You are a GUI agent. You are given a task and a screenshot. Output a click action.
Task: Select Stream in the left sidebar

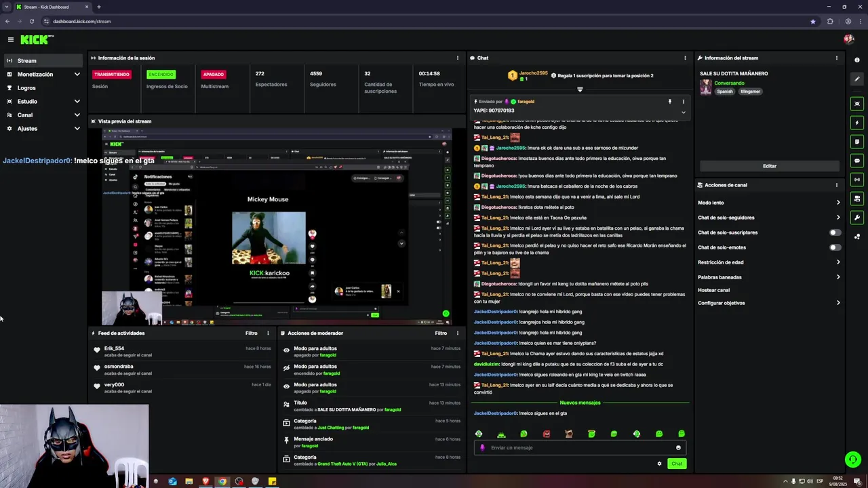pyautogui.click(x=43, y=61)
